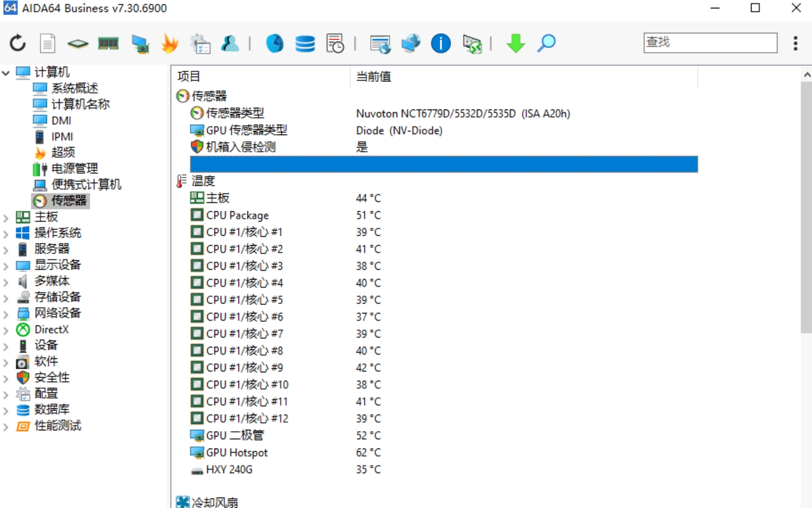Click inside the 查找 search field
Image resolution: width=812 pixels, height=508 pixels.
[x=710, y=42]
